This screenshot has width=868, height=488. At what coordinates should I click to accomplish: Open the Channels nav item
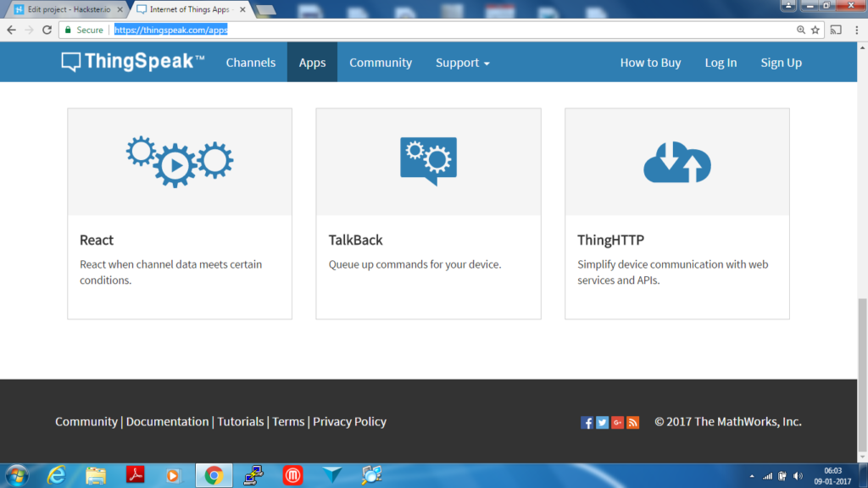click(x=251, y=63)
